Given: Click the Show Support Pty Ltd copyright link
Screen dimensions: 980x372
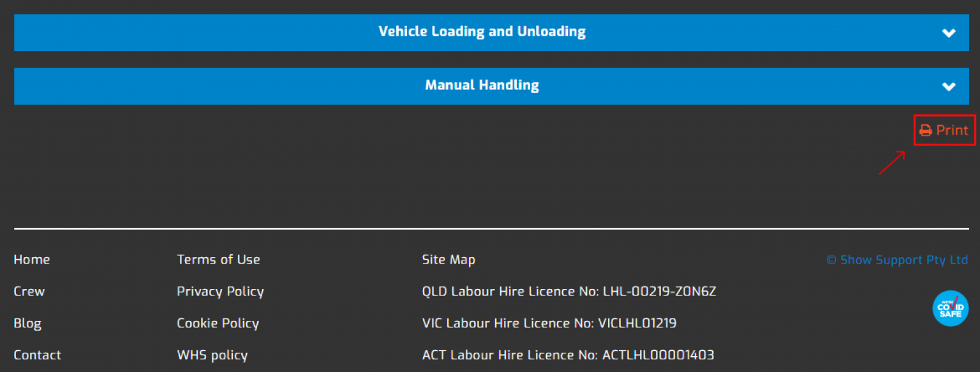Looking at the screenshot, I should [897, 260].
